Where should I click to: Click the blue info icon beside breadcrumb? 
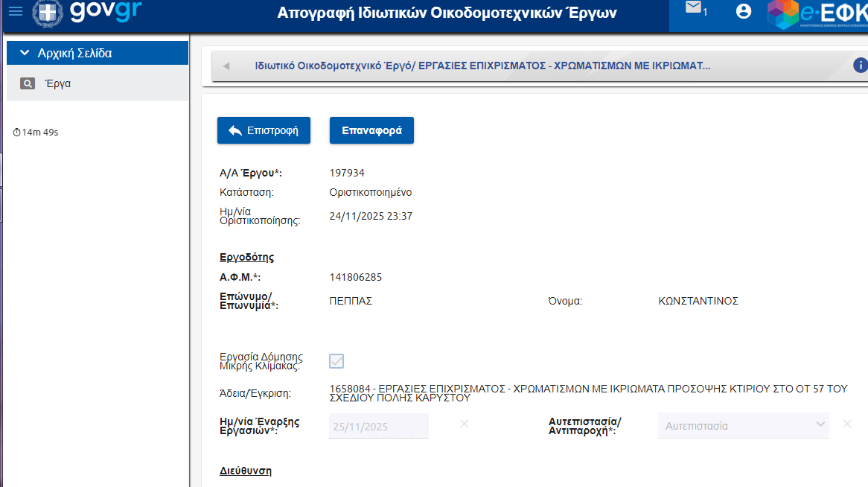pos(861,66)
